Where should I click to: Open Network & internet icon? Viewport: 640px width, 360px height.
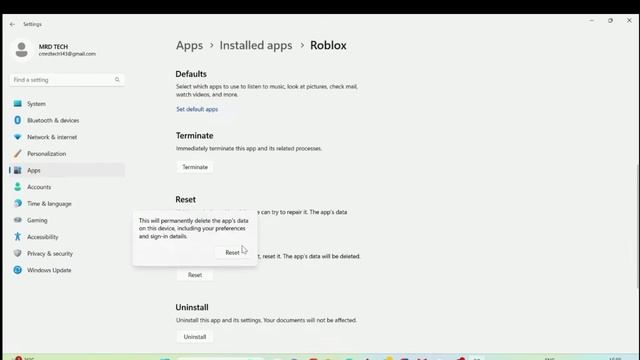[18, 137]
